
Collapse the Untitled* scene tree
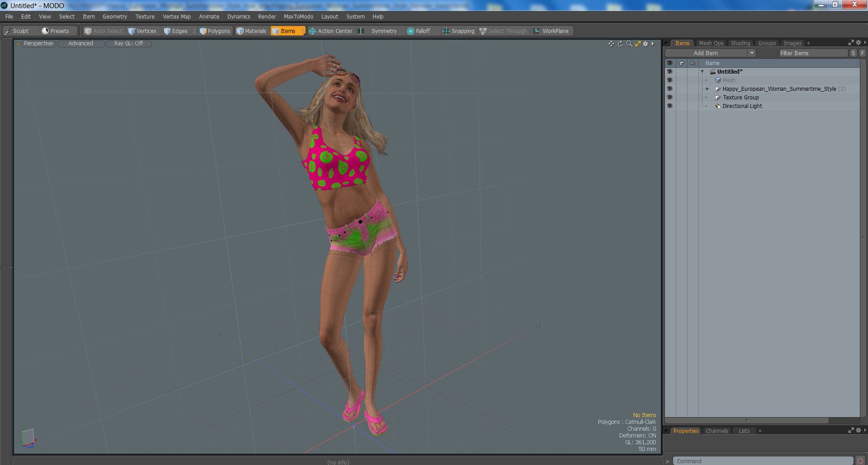pos(702,72)
